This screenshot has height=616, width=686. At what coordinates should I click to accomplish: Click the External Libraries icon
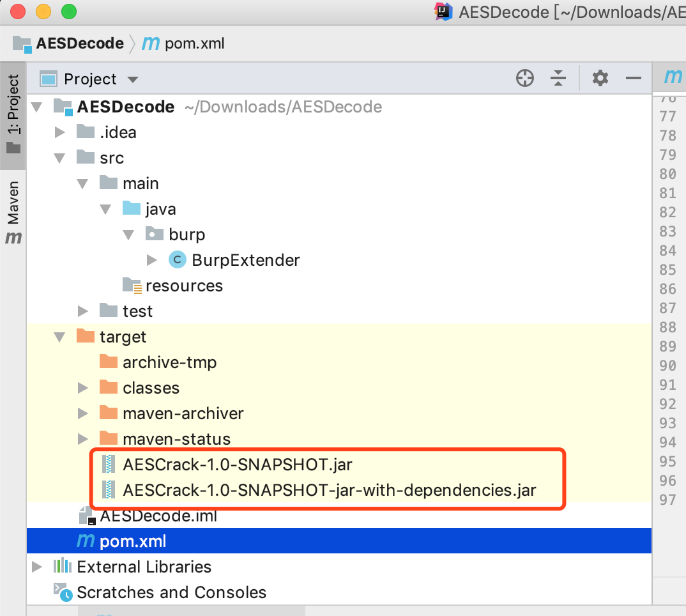point(62,566)
